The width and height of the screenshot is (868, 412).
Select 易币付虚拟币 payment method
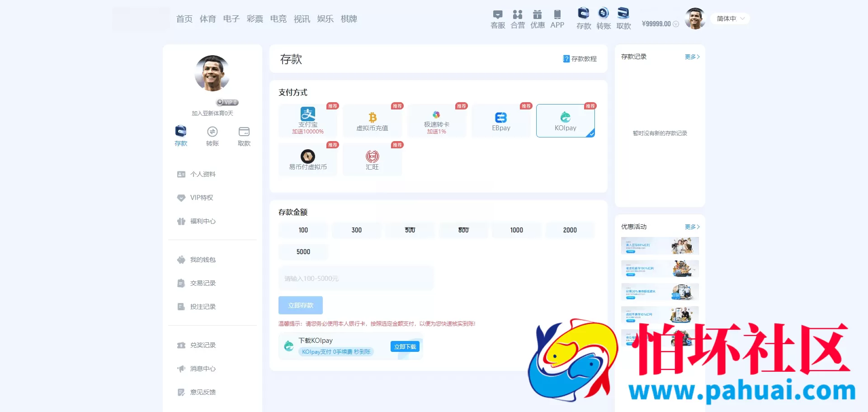point(308,160)
